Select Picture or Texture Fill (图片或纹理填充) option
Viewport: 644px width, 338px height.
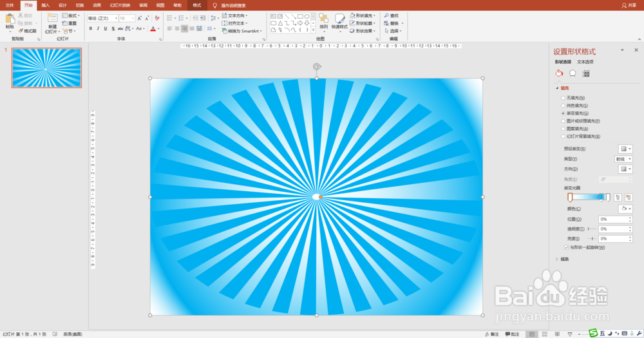563,121
